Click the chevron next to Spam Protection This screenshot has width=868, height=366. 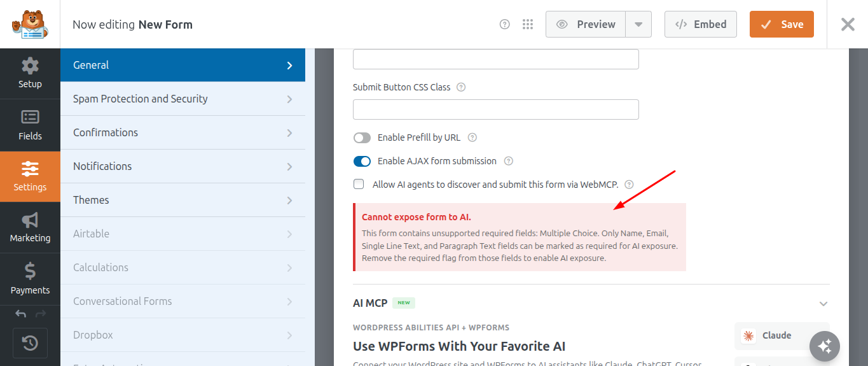(x=290, y=99)
